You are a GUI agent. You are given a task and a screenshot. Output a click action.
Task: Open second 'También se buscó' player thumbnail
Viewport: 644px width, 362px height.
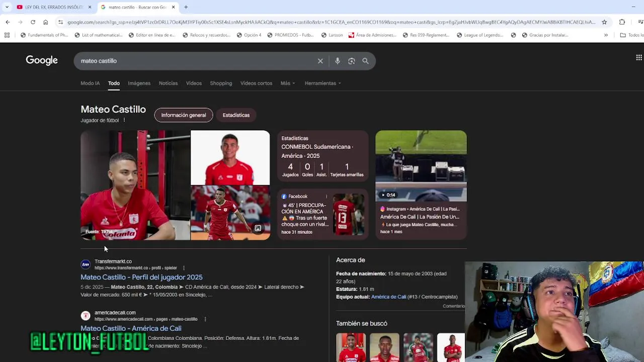pyautogui.click(x=384, y=347)
